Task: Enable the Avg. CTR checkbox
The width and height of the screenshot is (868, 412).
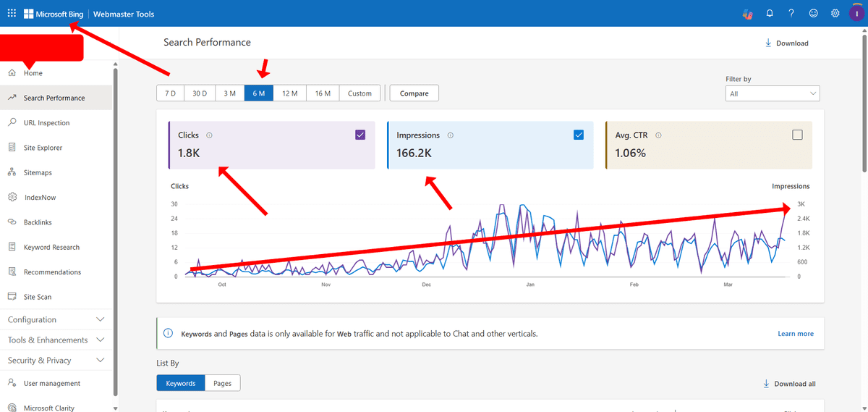Action: click(x=797, y=135)
